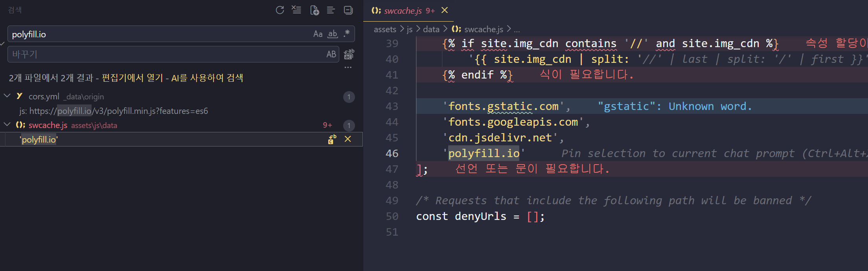
Task: Toggle search/replace expand chevron
Action: point(2,44)
